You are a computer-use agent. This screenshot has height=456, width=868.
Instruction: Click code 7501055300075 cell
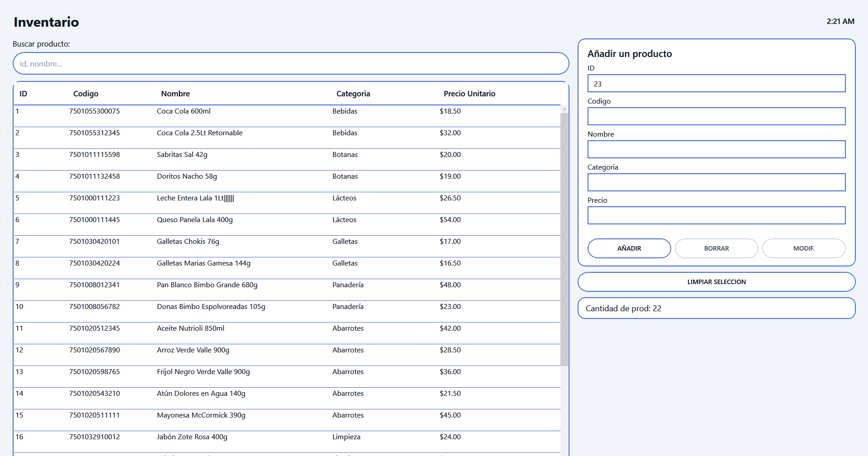(x=95, y=111)
